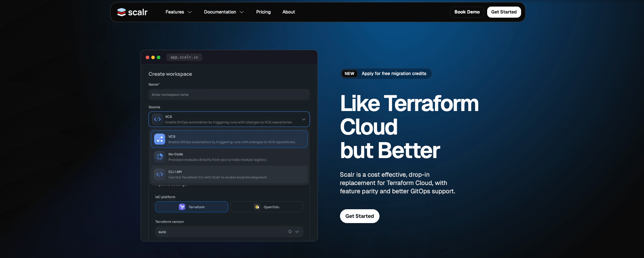
Task: Click Get Started in the navbar
Action: (x=504, y=12)
